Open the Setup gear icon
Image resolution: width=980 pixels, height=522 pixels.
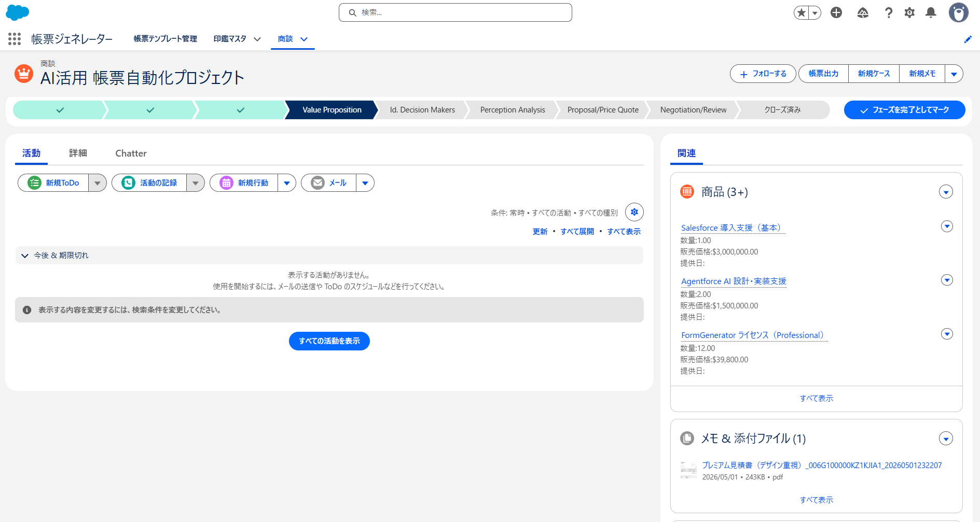[x=909, y=12]
